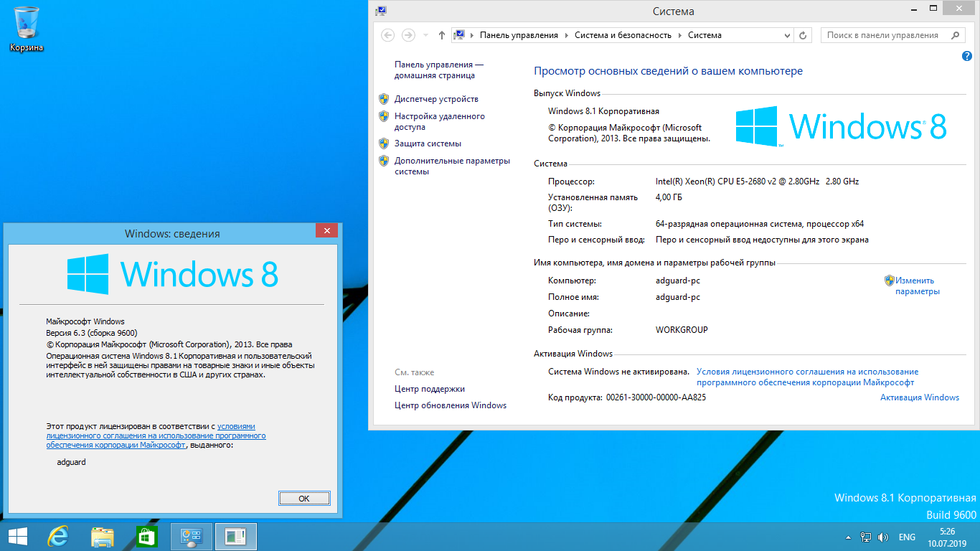Click shield icon beside Защита системы
980x551 pixels.
(x=384, y=143)
